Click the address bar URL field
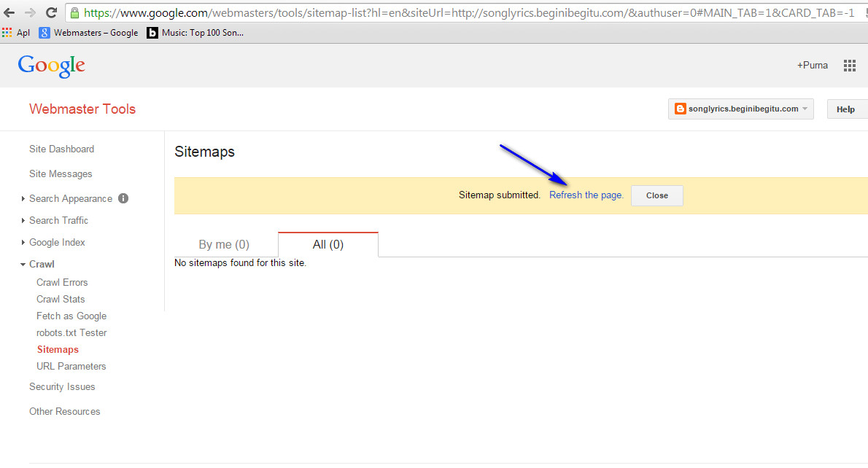The image size is (868, 468). point(468,12)
